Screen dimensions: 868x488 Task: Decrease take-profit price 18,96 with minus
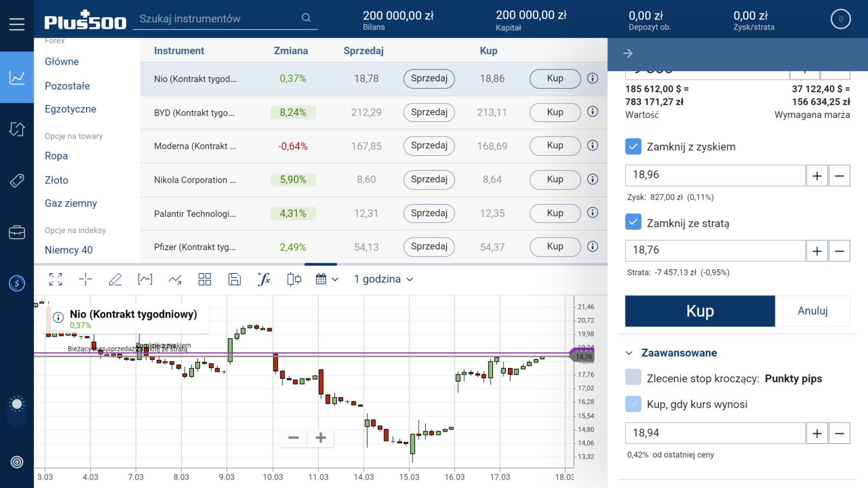[839, 176]
